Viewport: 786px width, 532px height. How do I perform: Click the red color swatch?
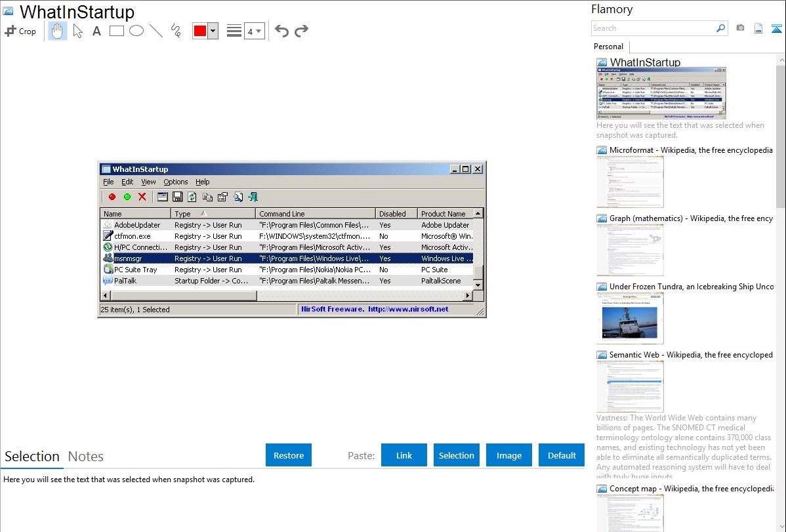click(199, 31)
